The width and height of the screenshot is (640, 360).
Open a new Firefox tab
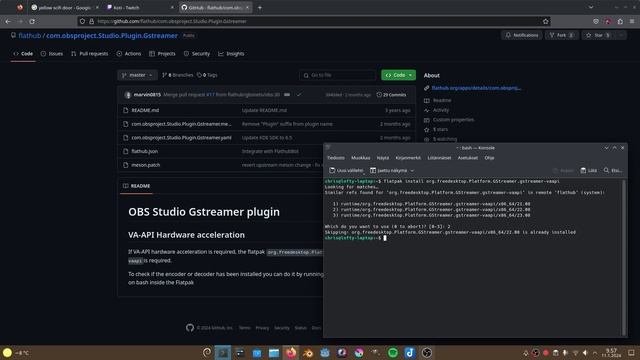coord(260,7)
